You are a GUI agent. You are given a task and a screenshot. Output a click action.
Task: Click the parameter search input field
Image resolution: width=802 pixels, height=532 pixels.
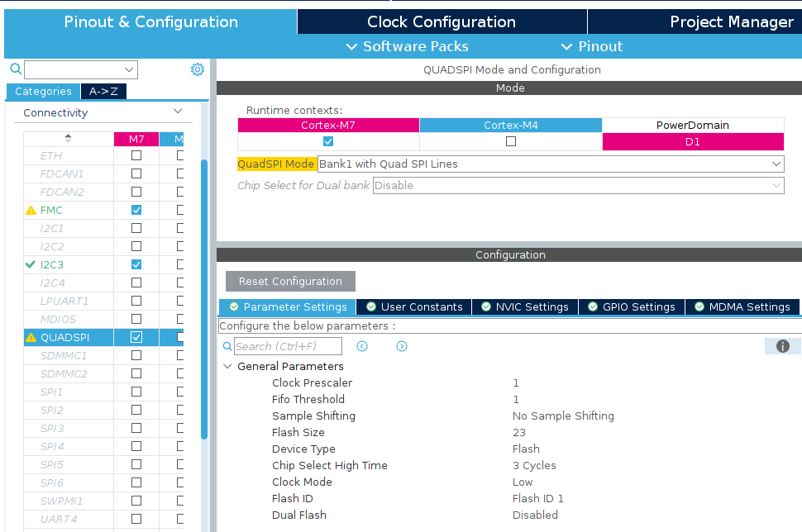(288, 346)
